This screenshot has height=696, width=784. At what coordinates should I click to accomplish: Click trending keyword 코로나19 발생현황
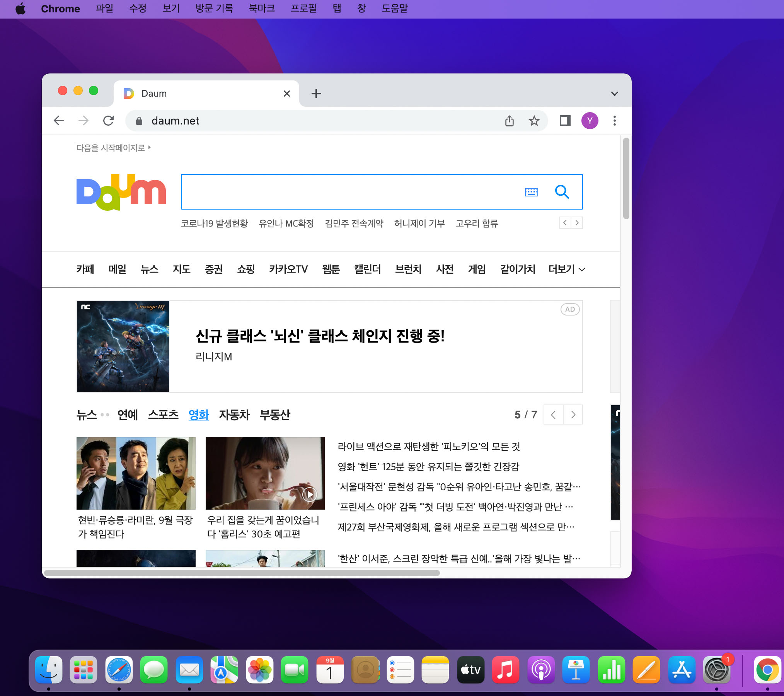point(214,223)
